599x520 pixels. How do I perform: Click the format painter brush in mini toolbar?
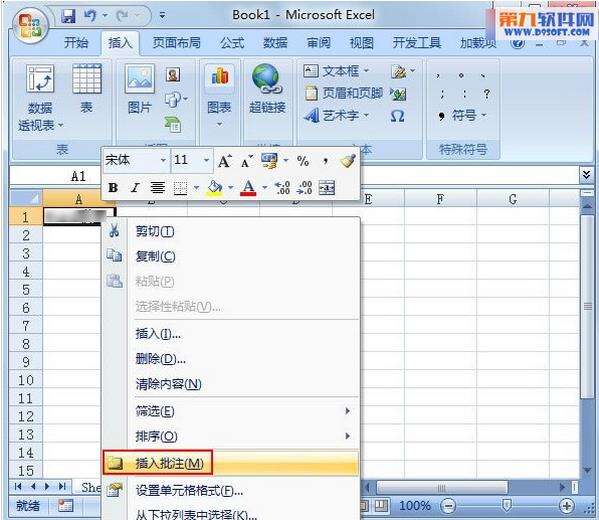click(x=348, y=161)
